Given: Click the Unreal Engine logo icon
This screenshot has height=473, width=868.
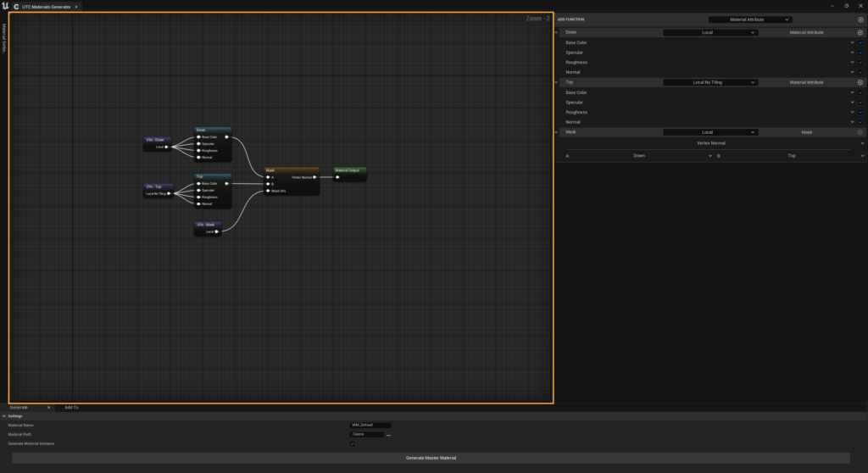Looking at the screenshot, I should pyautogui.click(x=6, y=6).
